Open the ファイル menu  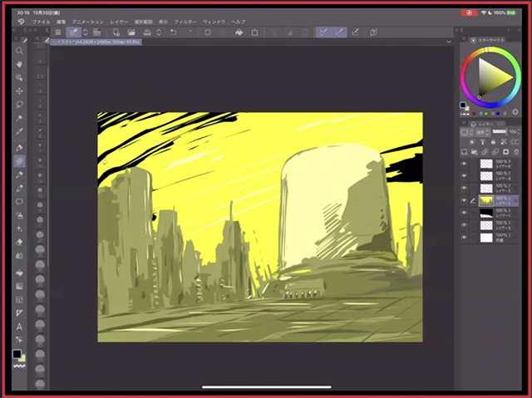(x=41, y=21)
